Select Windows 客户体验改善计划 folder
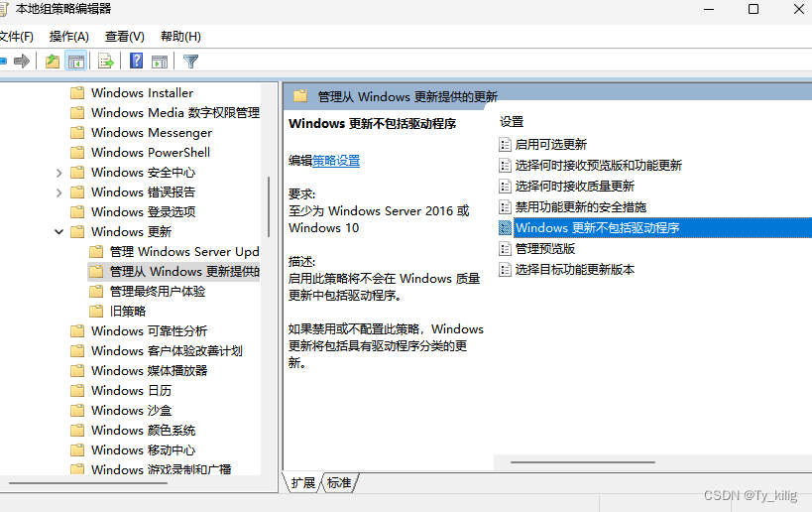This screenshot has width=812, height=512. [x=167, y=351]
